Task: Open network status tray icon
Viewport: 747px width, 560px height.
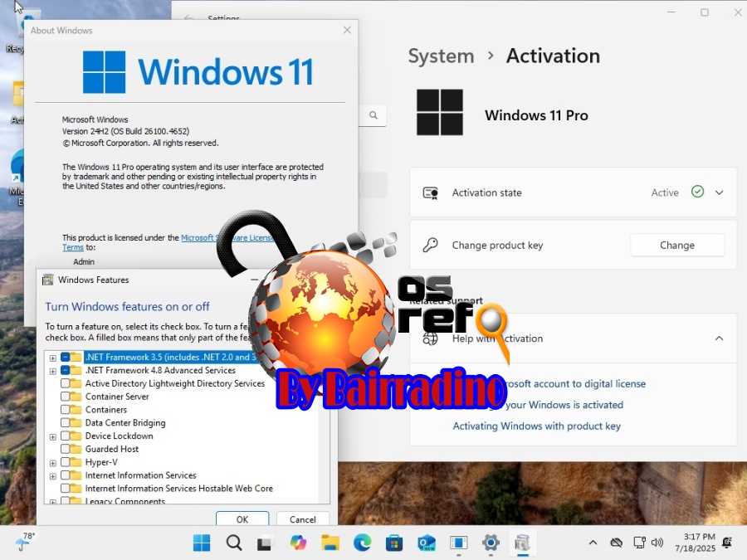Action: point(639,543)
